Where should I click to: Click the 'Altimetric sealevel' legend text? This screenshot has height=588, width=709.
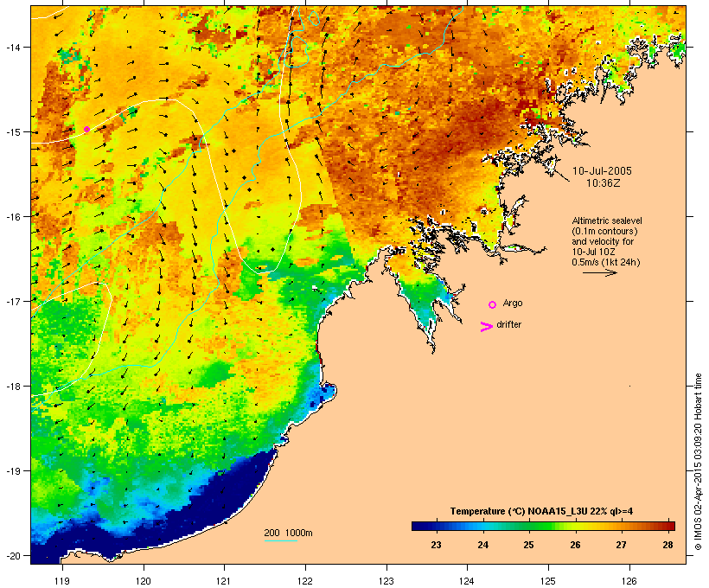point(606,220)
